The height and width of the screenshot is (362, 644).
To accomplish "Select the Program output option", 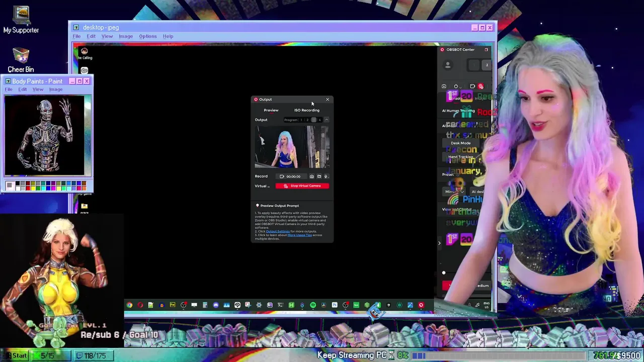I will coord(290,120).
